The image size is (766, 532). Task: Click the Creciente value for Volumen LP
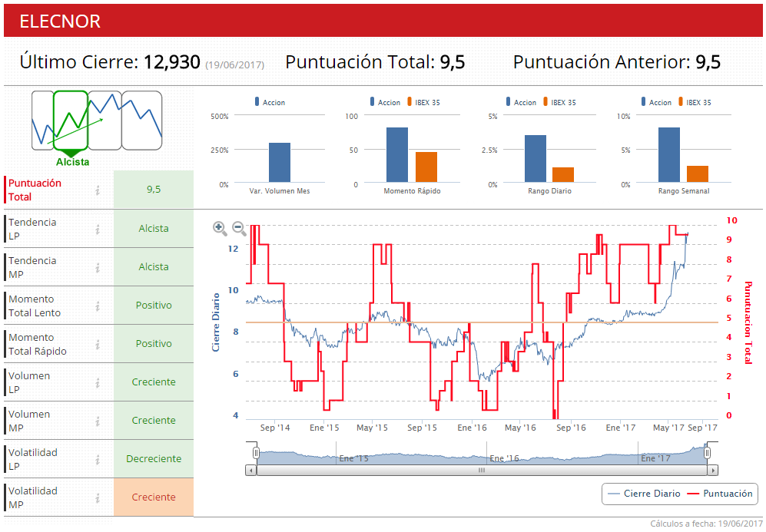point(154,382)
